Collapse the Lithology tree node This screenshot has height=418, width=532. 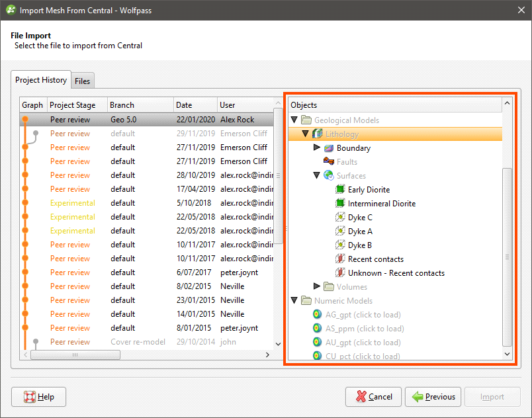(x=306, y=134)
